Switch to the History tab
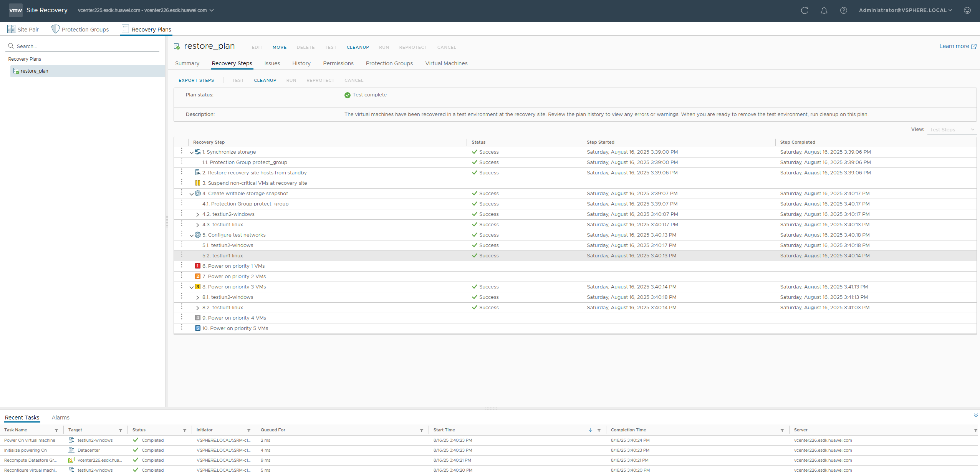Screen dimensions: 980x474 point(301,63)
